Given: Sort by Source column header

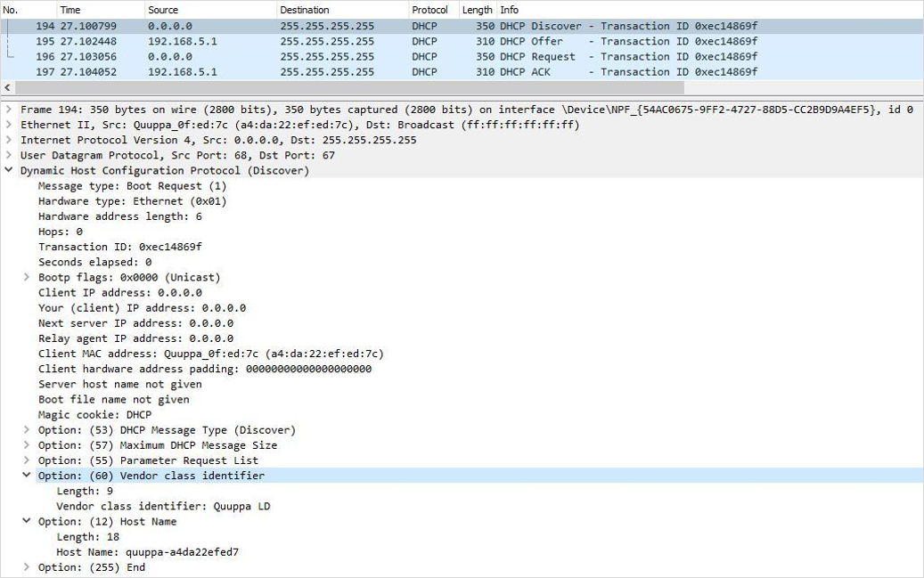Looking at the screenshot, I should pyautogui.click(x=210, y=10).
